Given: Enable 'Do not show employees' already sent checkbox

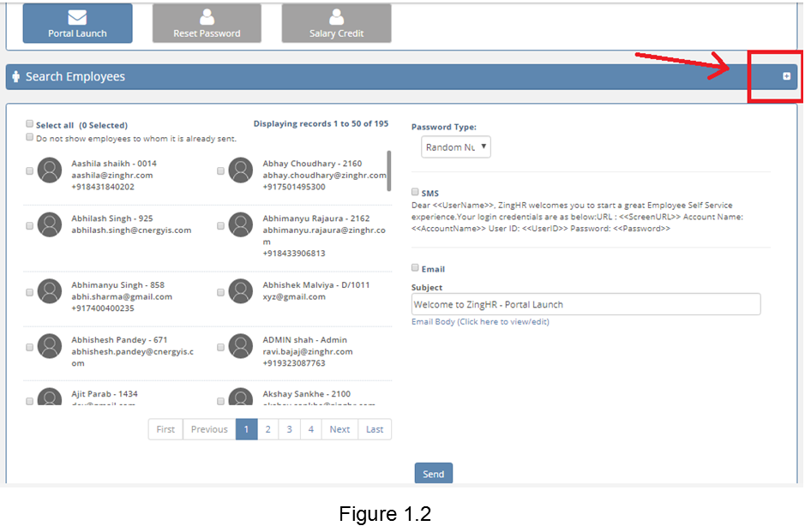Looking at the screenshot, I should 30,137.
